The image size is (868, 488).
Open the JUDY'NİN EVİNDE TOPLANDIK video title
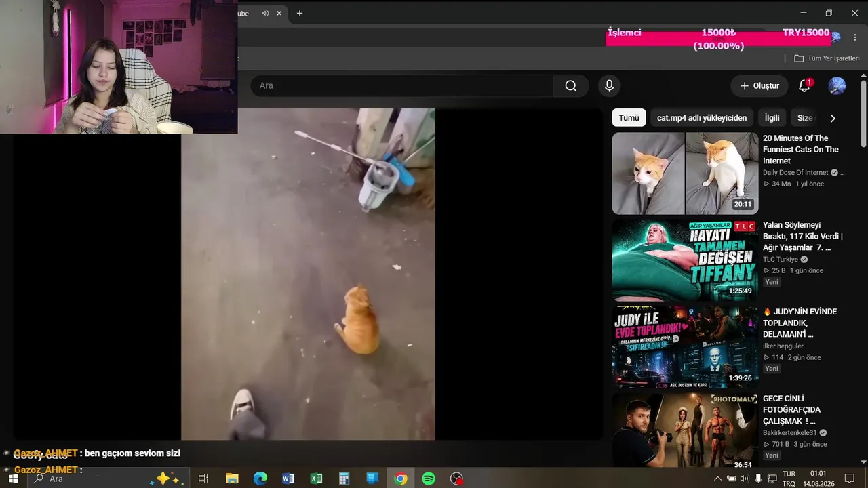coord(800,323)
